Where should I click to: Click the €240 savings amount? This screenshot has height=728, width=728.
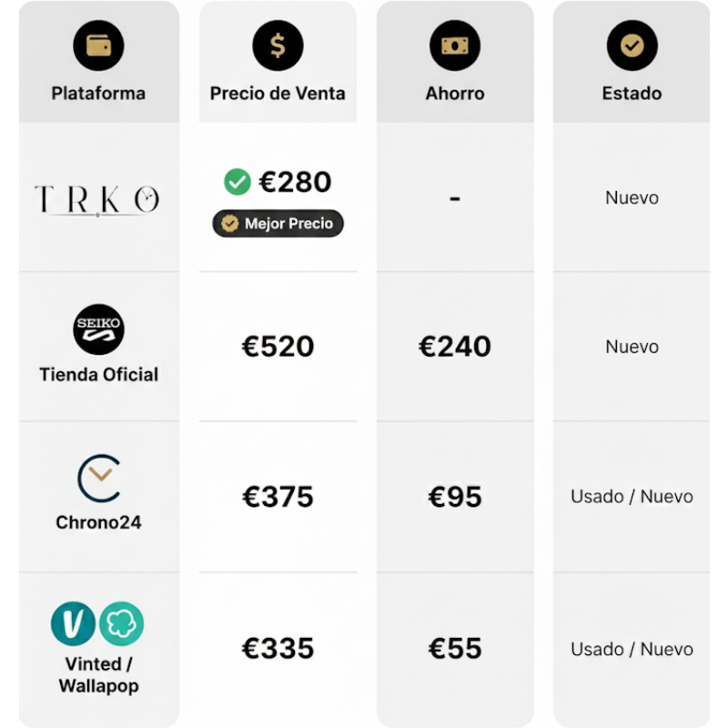point(455,347)
